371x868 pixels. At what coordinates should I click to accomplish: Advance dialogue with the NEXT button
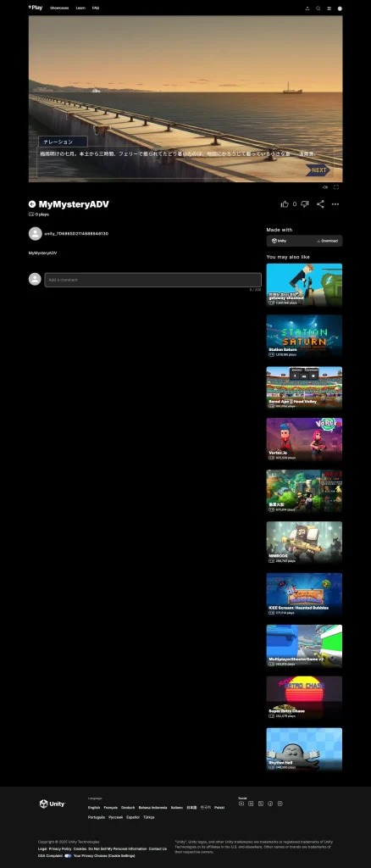point(318,170)
